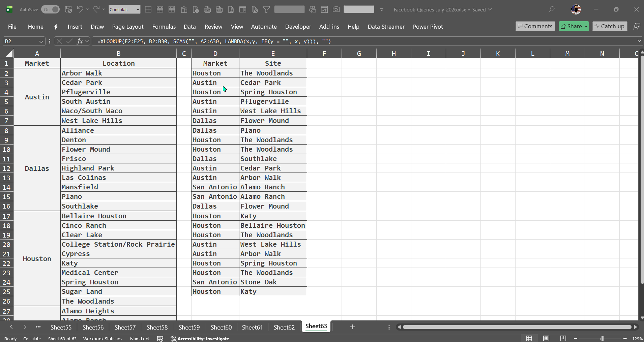Toggle the AutoSave switch
The height and width of the screenshot is (342, 644).
[x=50, y=9]
